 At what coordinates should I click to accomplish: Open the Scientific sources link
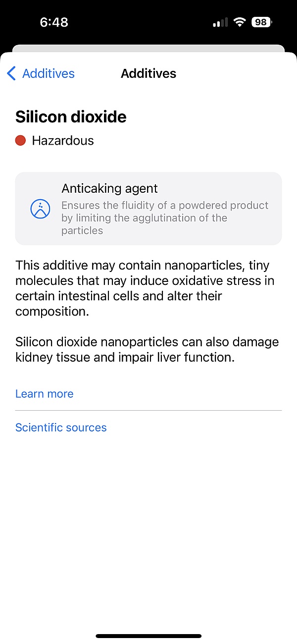pos(61,428)
